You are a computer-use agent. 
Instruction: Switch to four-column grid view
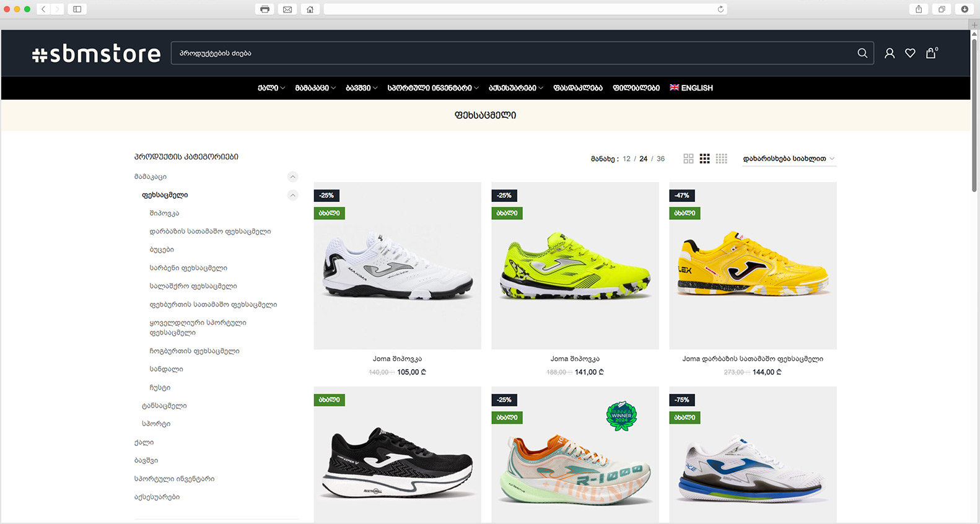pos(721,159)
